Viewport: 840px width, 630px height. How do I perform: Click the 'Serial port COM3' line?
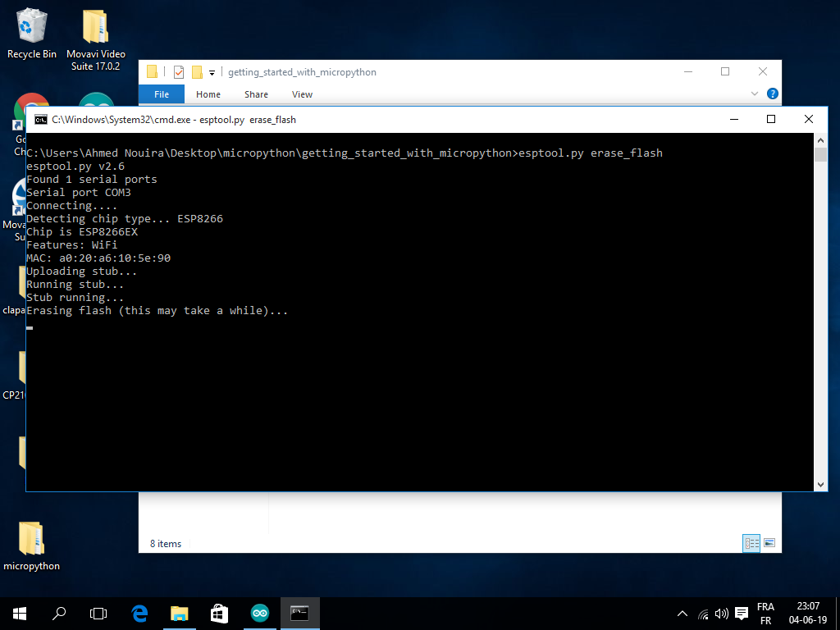point(79,192)
